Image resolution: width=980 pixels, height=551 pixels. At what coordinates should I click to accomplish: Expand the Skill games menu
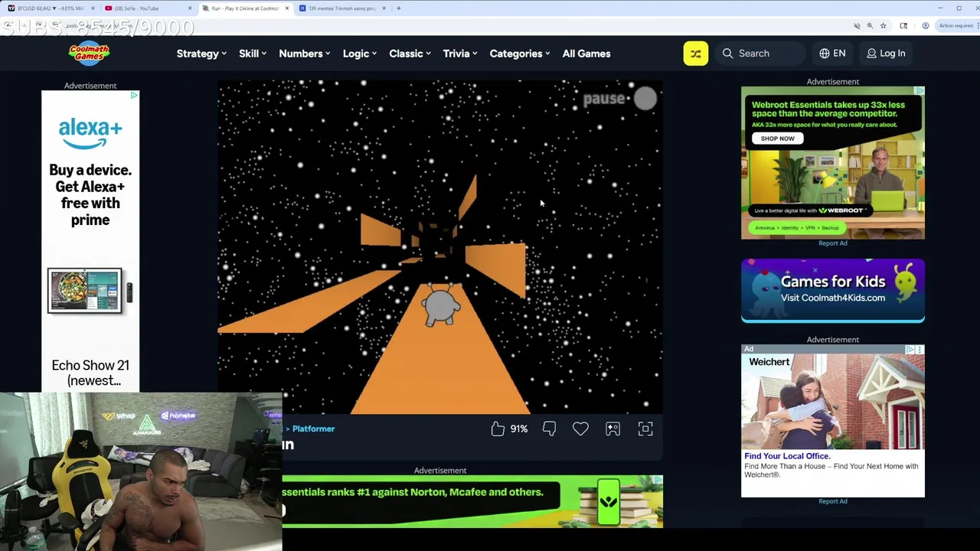click(253, 54)
